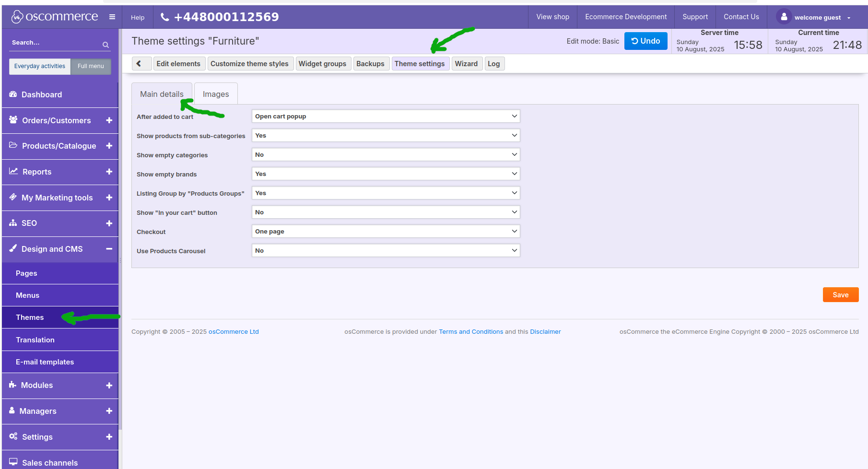Toggle the hamburger menu icon
This screenshot has width=868, height=469.
point(112,17)
